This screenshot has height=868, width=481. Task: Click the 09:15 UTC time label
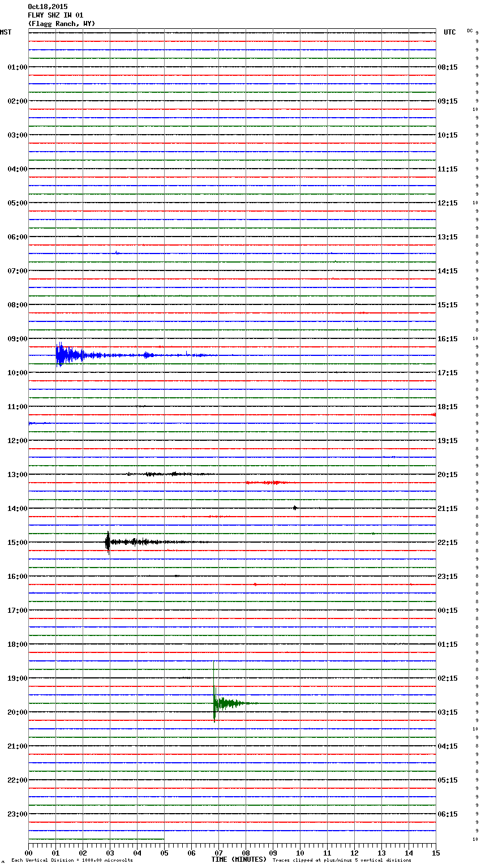point(448,101)
